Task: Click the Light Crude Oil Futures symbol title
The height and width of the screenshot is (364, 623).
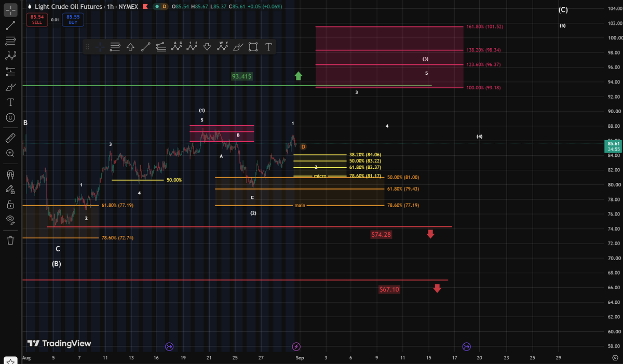Action: [x=68, y=6]
